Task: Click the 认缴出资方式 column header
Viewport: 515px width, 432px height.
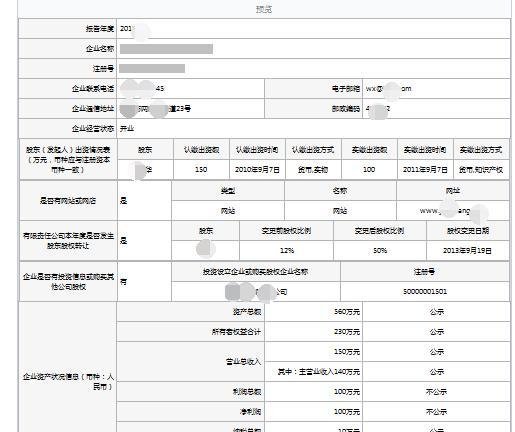Action: pyautogui.click(x=313, y=150)
